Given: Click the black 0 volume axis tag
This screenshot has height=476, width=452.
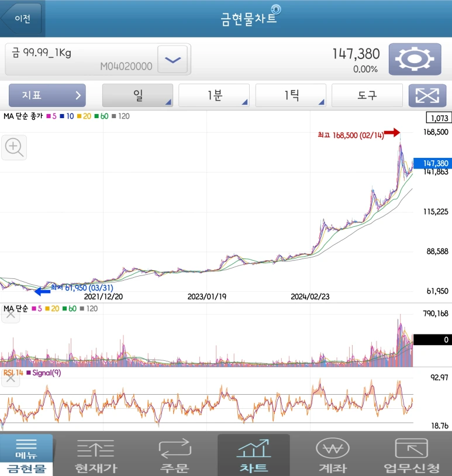Looking at the screenshot, I should tap(433, 339).
